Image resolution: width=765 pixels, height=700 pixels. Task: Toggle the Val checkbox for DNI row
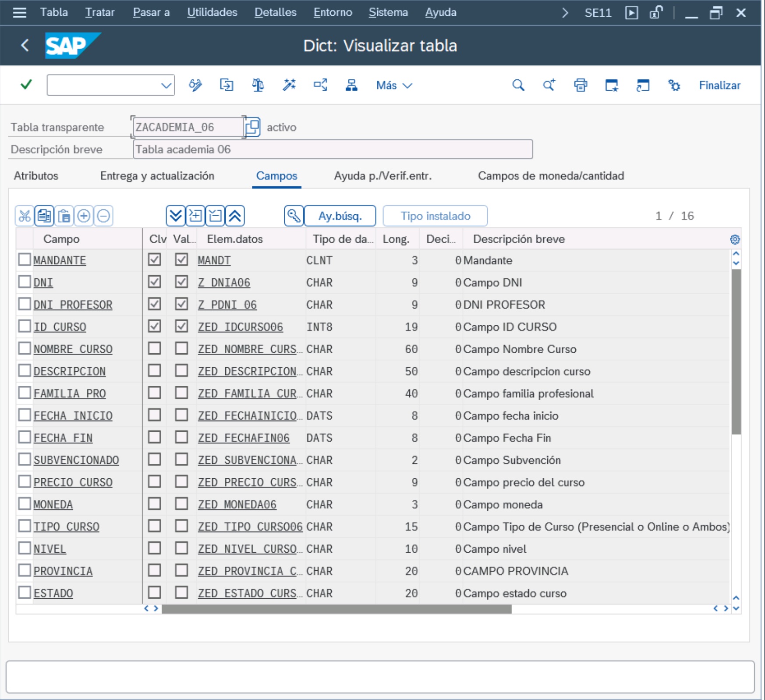[x=181, y=282]
